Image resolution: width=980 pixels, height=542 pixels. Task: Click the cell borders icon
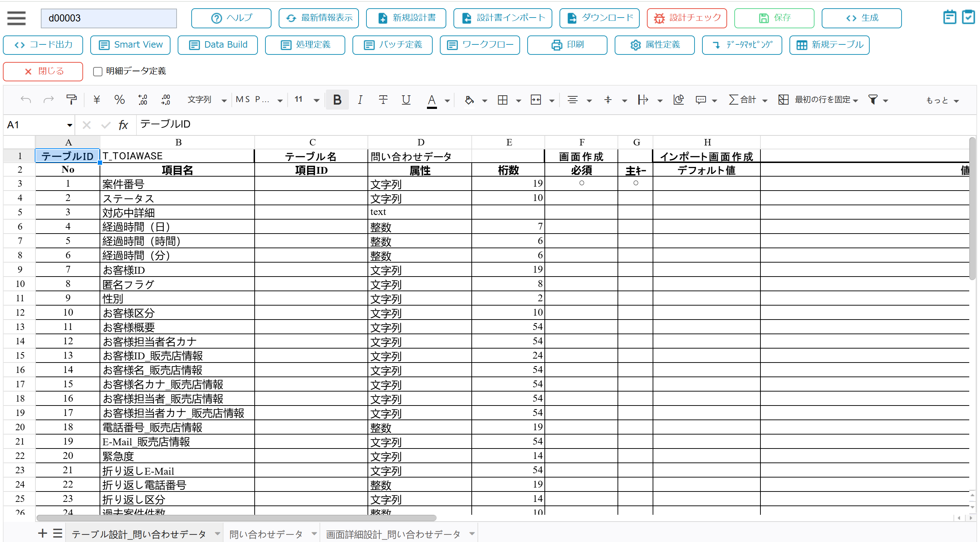click(x=503, y=100)
